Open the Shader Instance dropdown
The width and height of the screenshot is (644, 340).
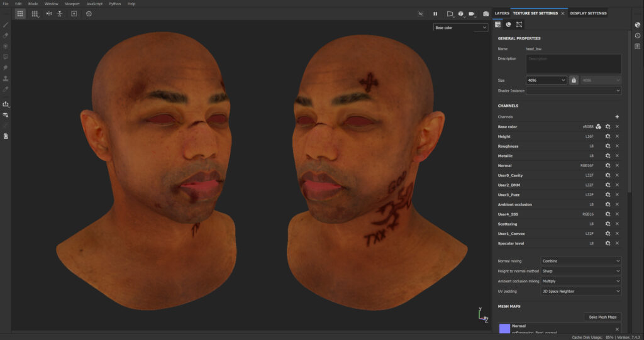pos(574,90)
